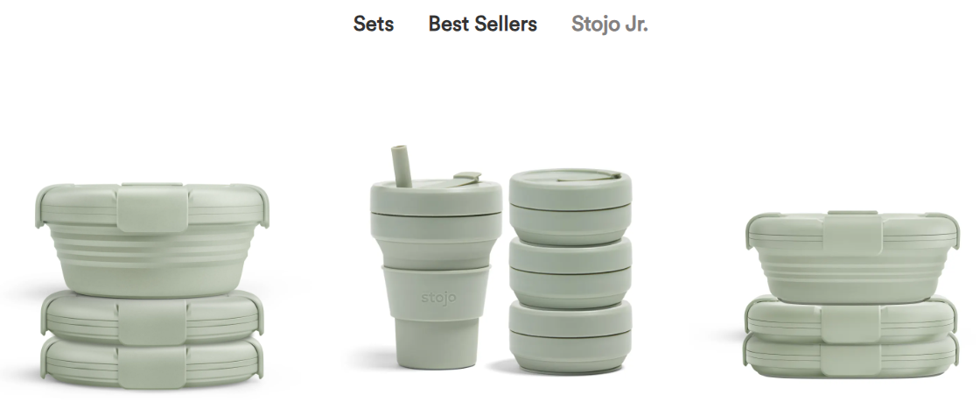The height and width of the screenshot is (409, 980).
Task: Select the Stojo Jr. tab
Action: pos(609,24)
